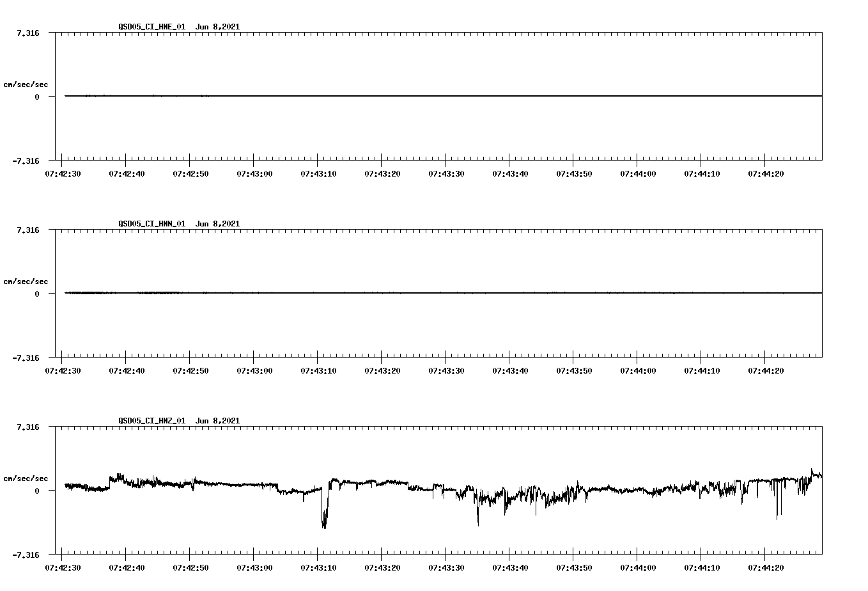868x591 pixels.
Task: Click the 07:43:10 time label under HNE plot
Action: (x=318, y=173)
